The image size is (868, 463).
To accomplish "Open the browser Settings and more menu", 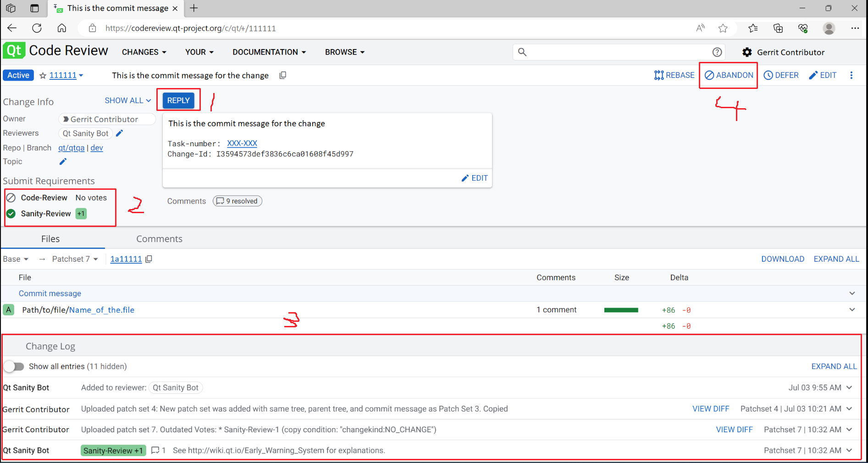I will pos(855,28).
